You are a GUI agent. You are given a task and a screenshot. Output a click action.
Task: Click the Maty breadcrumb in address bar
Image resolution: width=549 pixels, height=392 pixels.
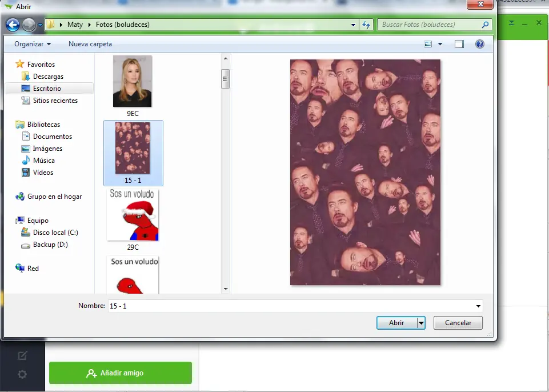(75, 25)
